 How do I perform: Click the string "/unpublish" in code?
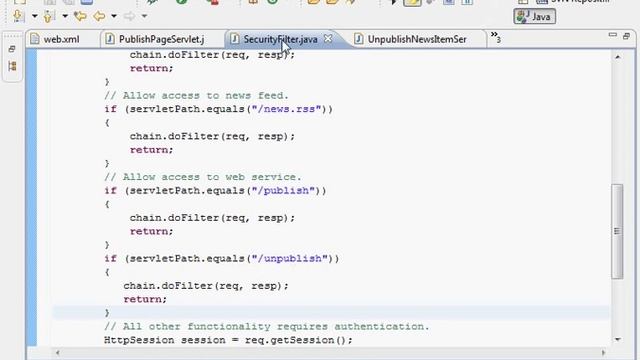click(290, 258)
